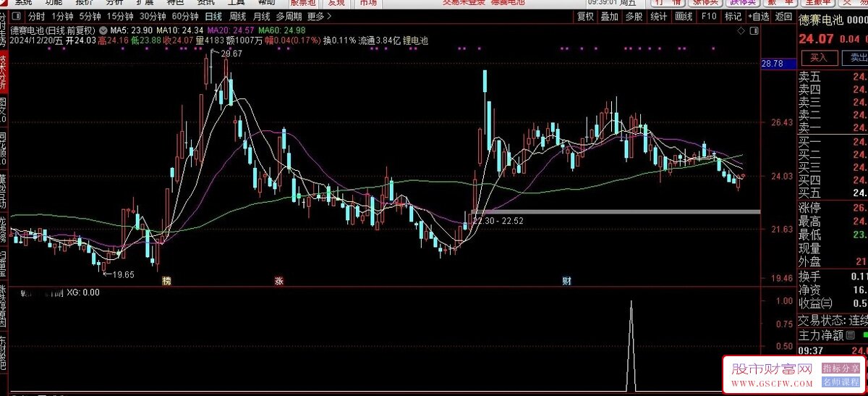
Task: Click the MA10: 24.34 indicator label
Action: pos(180,30)
